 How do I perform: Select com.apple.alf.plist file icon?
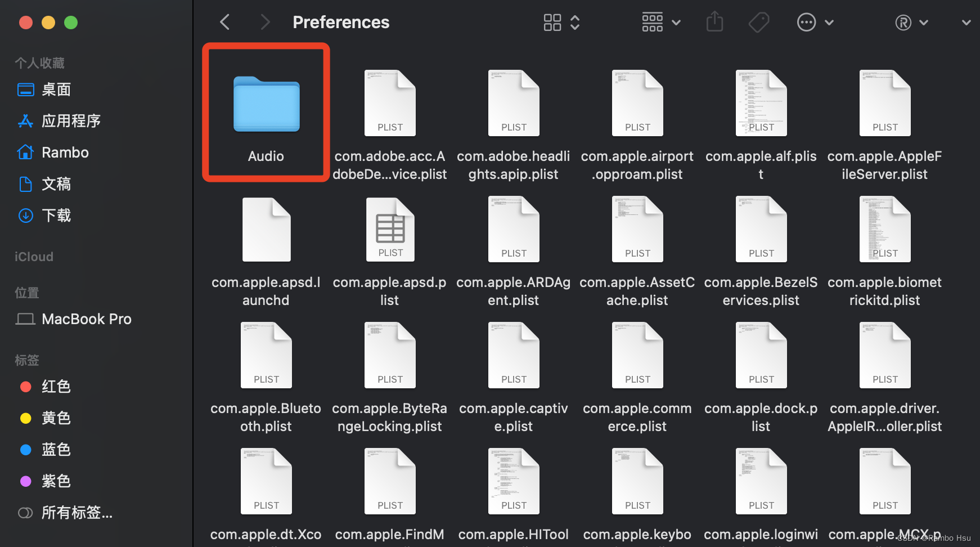tap(761, 103)
